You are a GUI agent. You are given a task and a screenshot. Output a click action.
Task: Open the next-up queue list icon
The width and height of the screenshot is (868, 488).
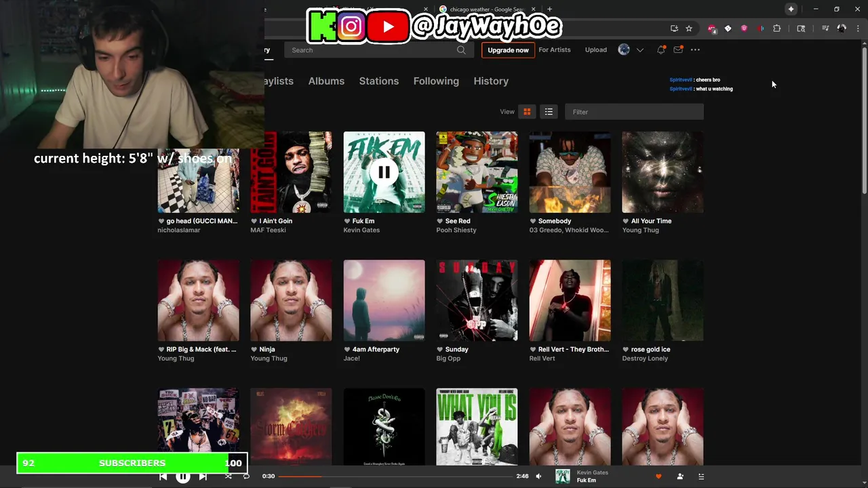(701, 476)
